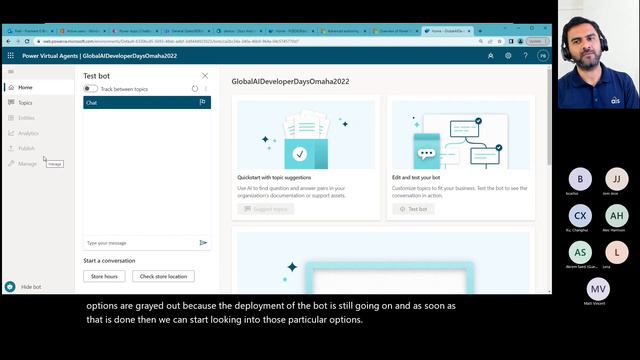
Task: Bookmark this page with the star
Action: pyautogui.click(x=499, y=41)
